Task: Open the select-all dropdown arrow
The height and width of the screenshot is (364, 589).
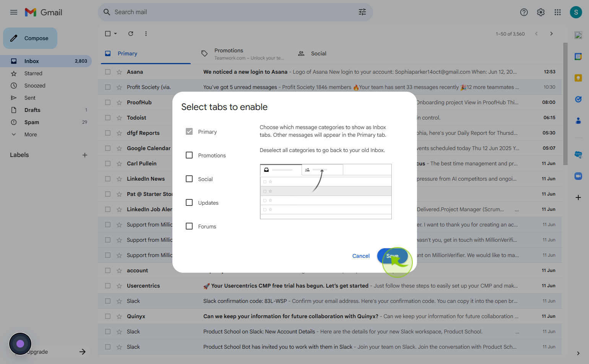Action: (115, 34)
